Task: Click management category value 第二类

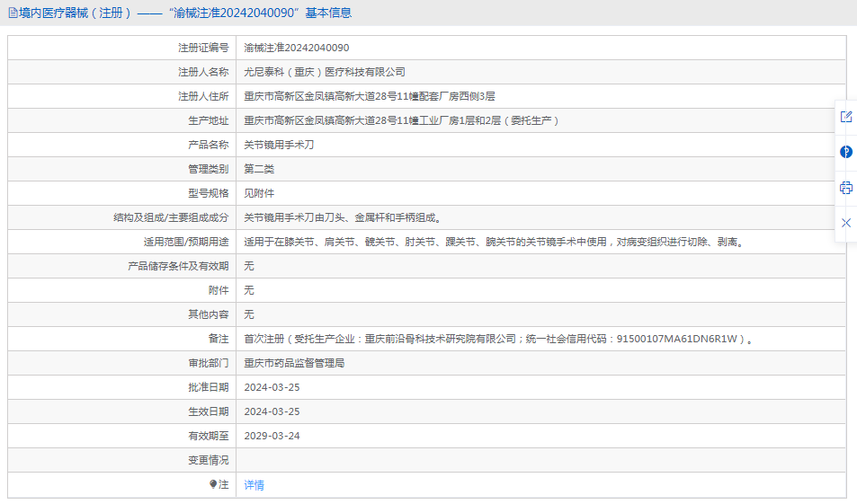Action: pos(259,169)
